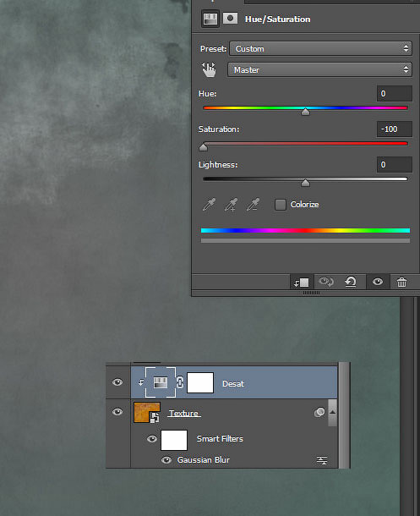
Task: Enable the Colorize checkbox
Action: 280,205
